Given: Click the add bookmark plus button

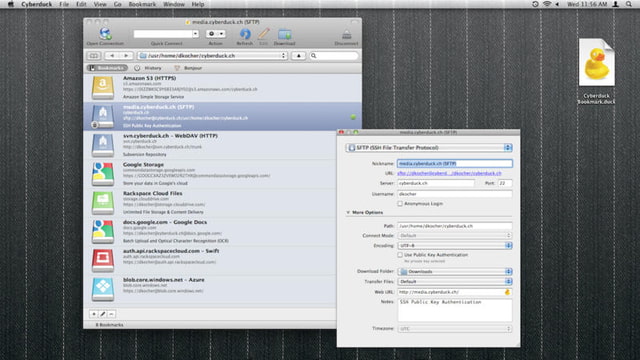Looking at the screenshot, I should pyautogui.click(x=93, y=314).
